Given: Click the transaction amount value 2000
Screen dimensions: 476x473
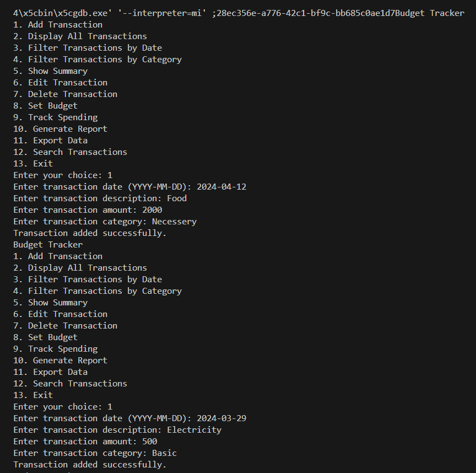Looking at the screenshot, I should tap(152, 210).
